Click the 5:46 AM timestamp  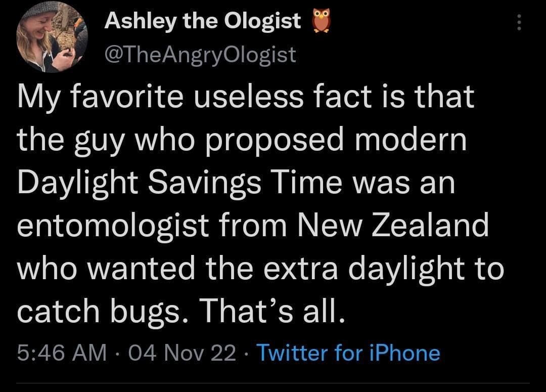[x=62, y=353]
